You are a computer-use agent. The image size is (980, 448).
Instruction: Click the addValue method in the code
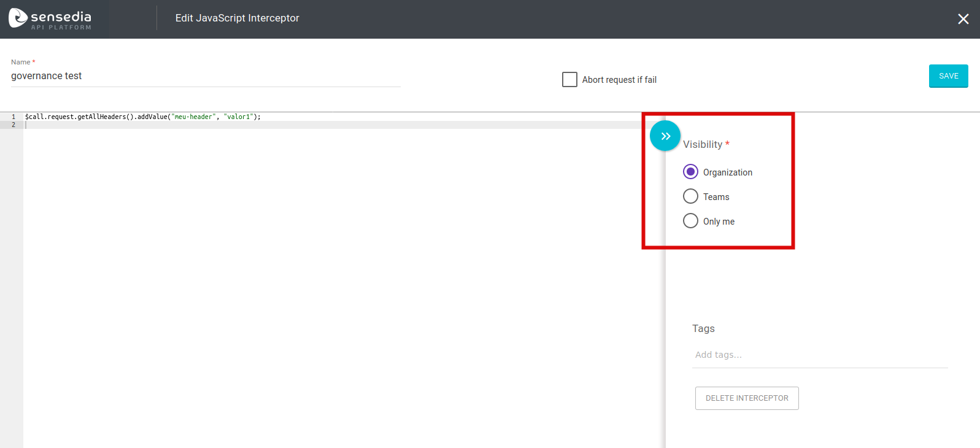(x=152, y=117)
